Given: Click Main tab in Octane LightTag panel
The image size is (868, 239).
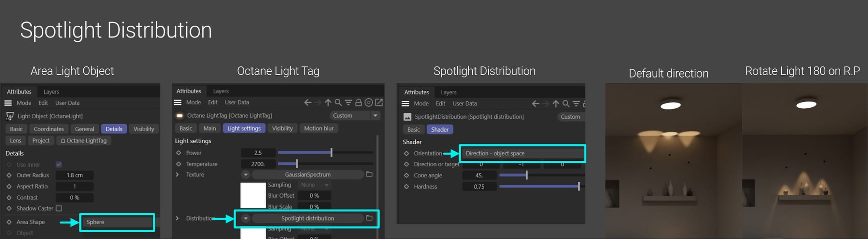Looking at the screenshot, I should [x=210, y=128].
